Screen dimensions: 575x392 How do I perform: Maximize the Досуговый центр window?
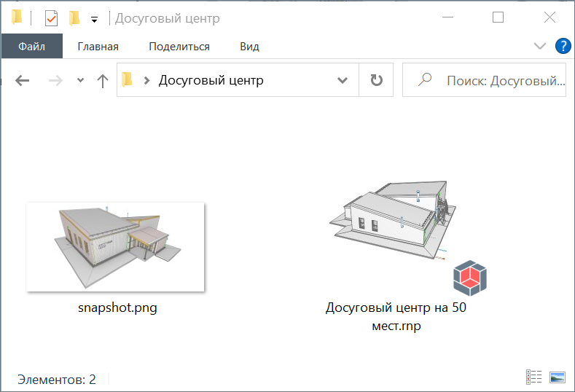click(x=498, y=17)
